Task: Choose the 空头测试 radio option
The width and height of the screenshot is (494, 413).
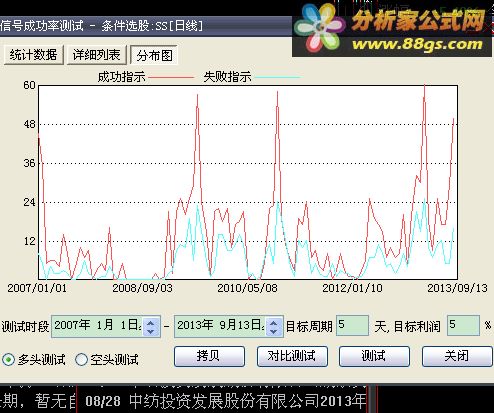Action: (x=81, y=360)
